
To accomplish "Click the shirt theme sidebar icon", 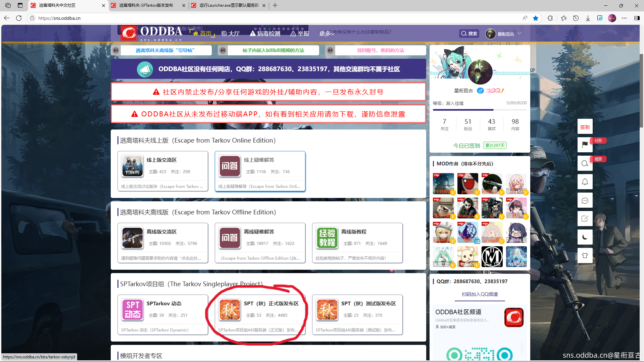I will pos(585,256).
